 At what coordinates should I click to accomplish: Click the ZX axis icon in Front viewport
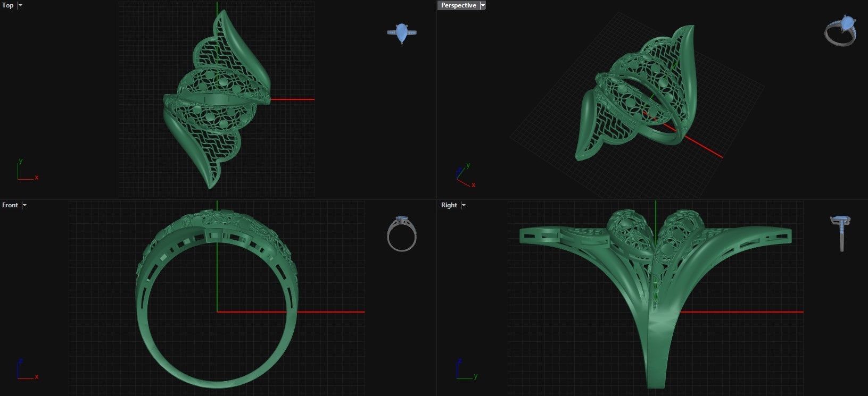click(28, 369)
